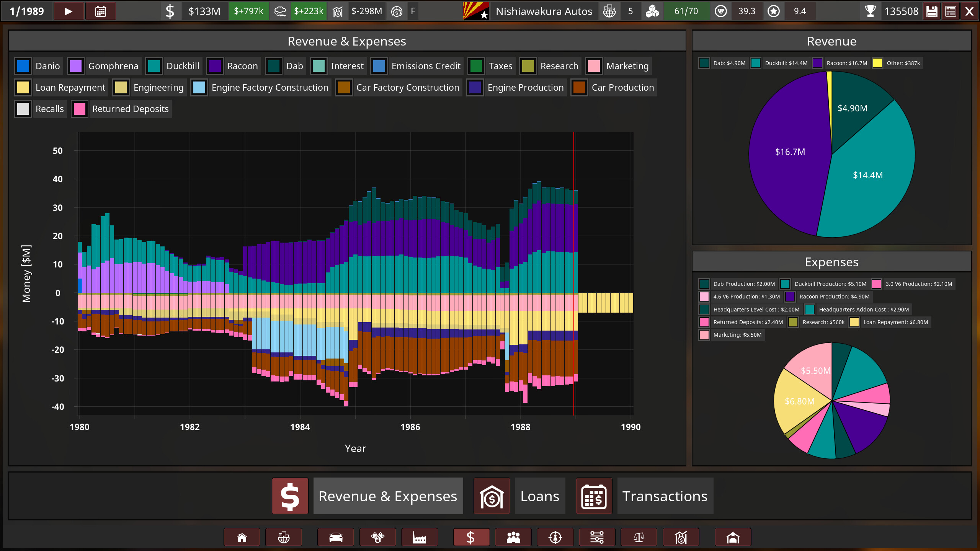Open the factory management screen

click(420, 537)
